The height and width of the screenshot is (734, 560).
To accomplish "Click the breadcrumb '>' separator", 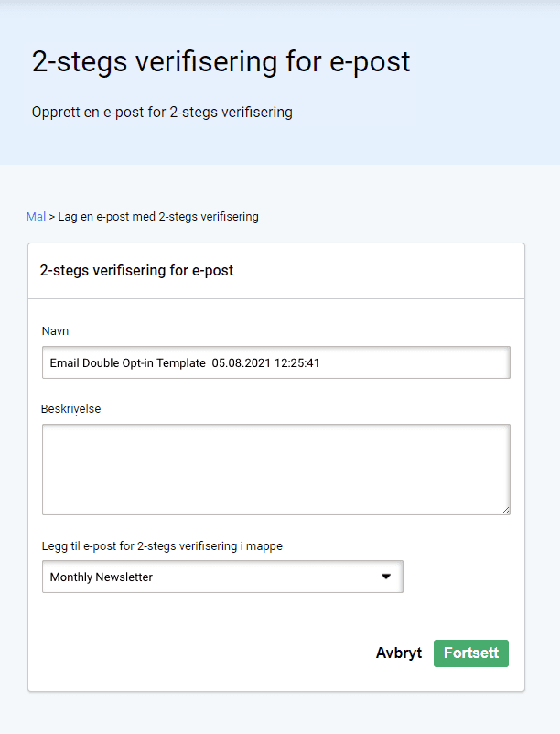I will tap(52, 217).
